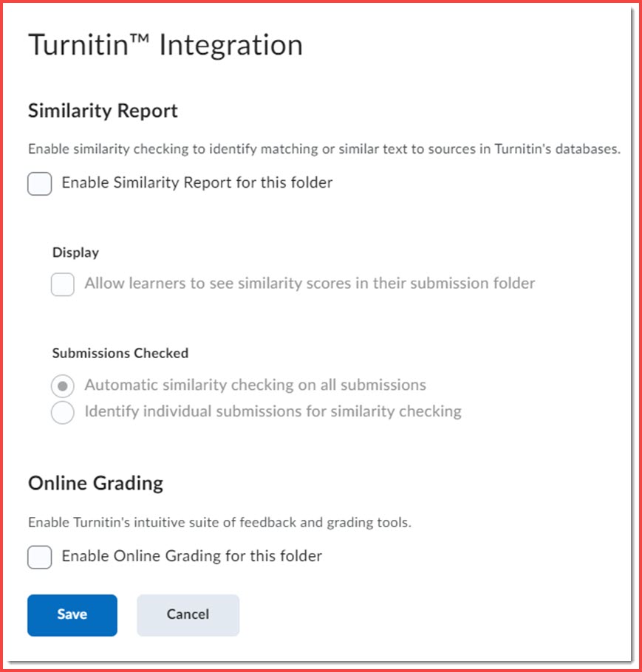This screenshot has height=672, width=642.
Task: Click the similarity checking description sentence
Action: [324, 149]
